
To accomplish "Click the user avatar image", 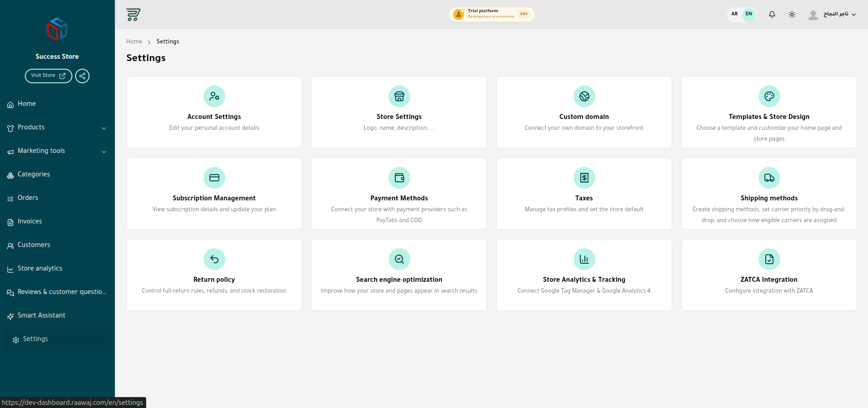I will point(813,15).
